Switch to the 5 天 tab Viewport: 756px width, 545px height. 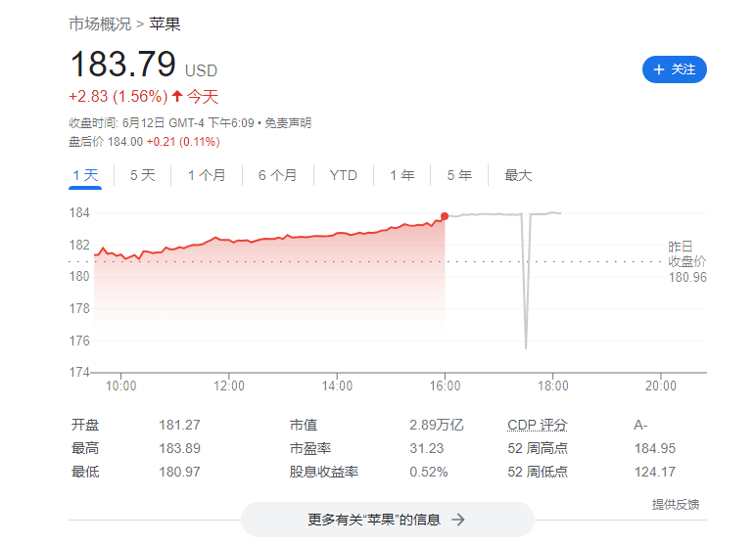(142, 175)
